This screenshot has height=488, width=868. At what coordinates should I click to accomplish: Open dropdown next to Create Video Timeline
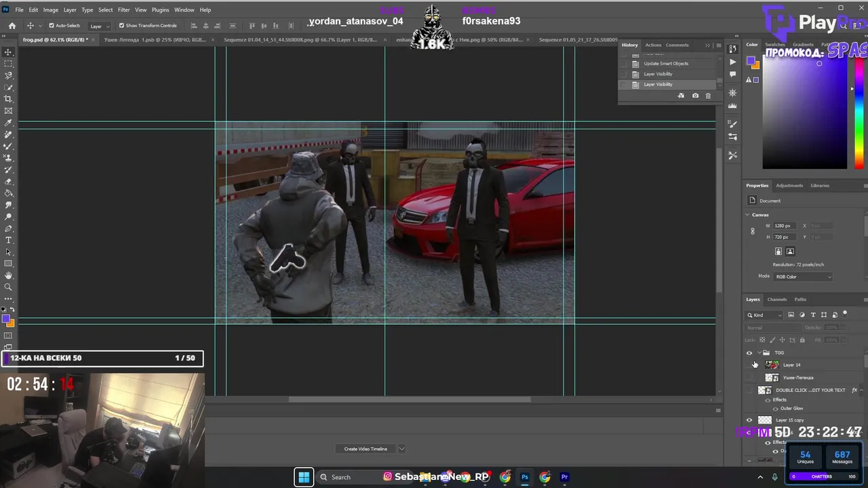pos(401,449)
